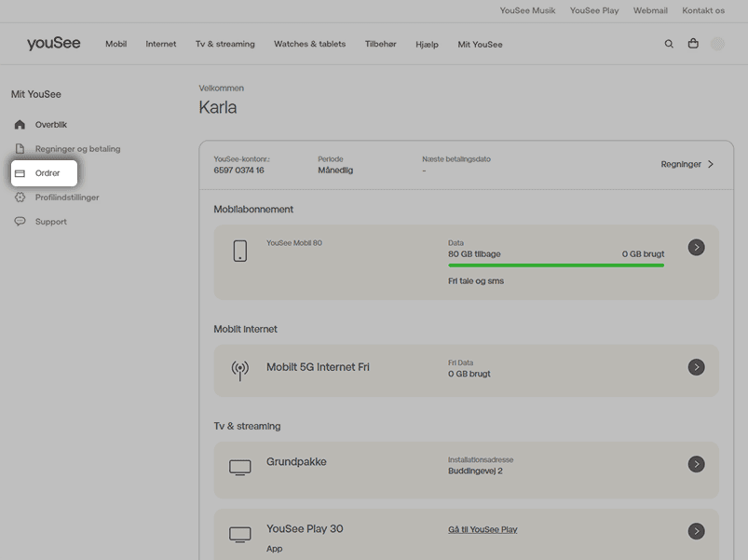Click the Support chat bubble icon
The width and height of the screenshot is (748, 560).
20,222
